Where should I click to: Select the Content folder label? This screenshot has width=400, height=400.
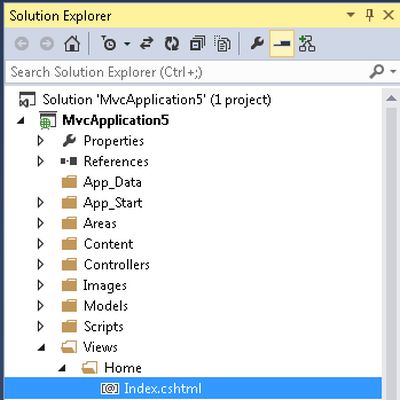pyautogui.click(x=108, y=244)
